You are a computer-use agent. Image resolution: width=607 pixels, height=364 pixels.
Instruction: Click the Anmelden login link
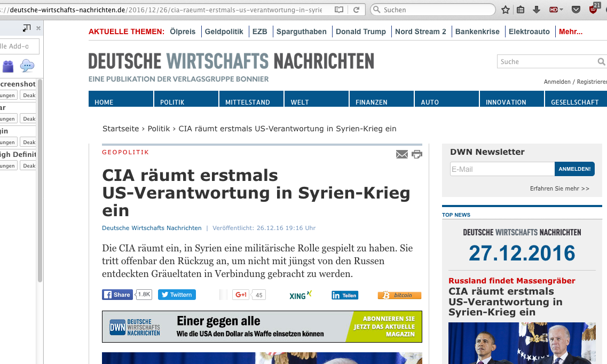(x=557, y=82)
